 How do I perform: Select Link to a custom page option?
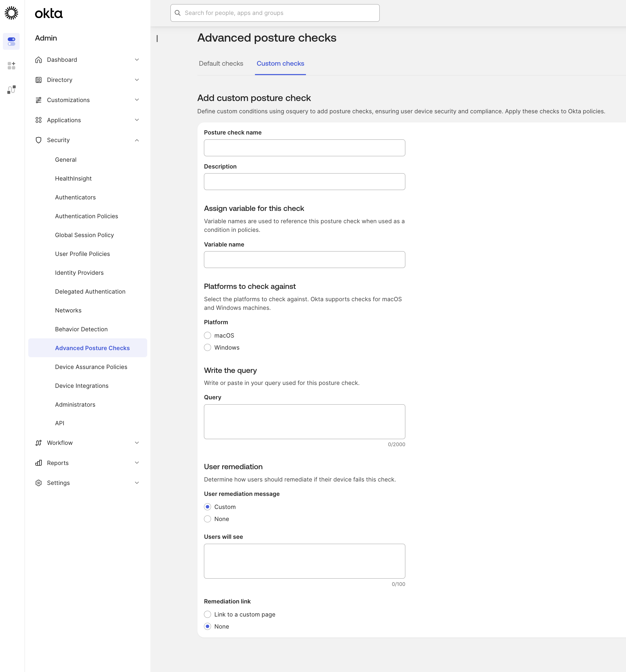tap(207, 614)
